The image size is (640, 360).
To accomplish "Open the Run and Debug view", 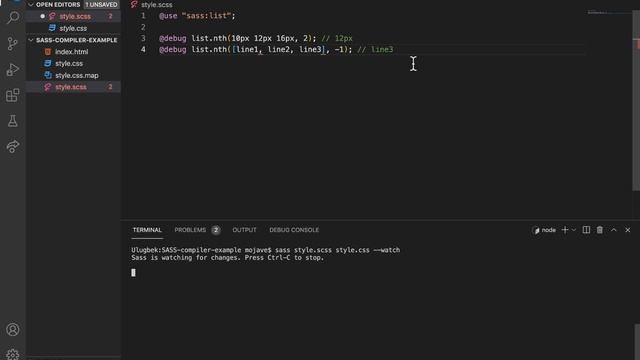I will (13, 69).
